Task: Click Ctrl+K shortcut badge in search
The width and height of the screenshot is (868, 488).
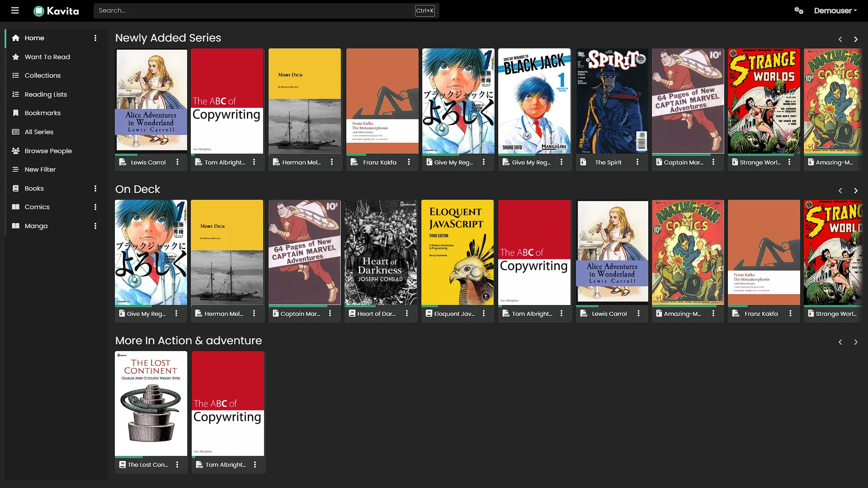Action: pos(425,11)
